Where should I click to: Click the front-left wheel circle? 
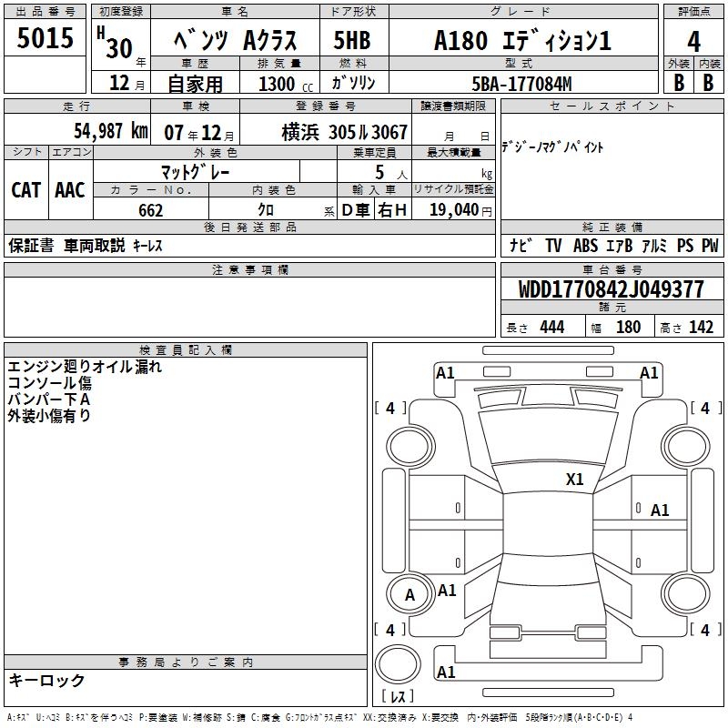point(409,448)
